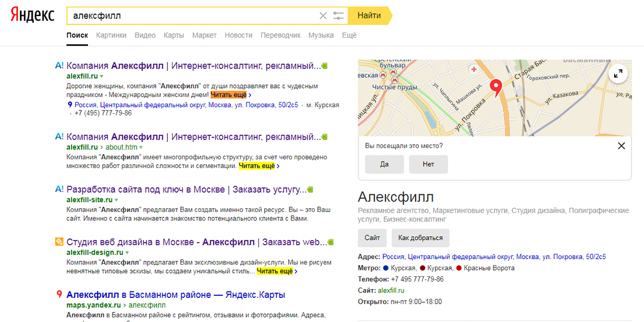Click the Сайт button in company card

pyautogui.click(x=372, y=238)
